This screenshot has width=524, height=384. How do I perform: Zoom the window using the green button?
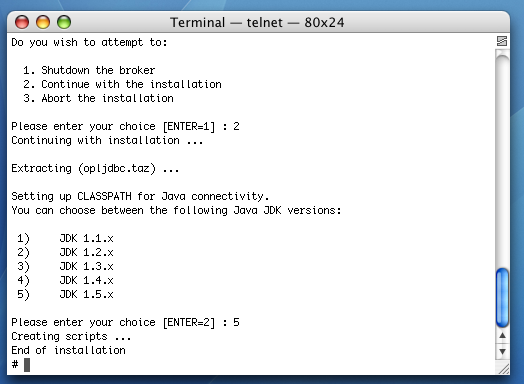click(x=63, y=22)
